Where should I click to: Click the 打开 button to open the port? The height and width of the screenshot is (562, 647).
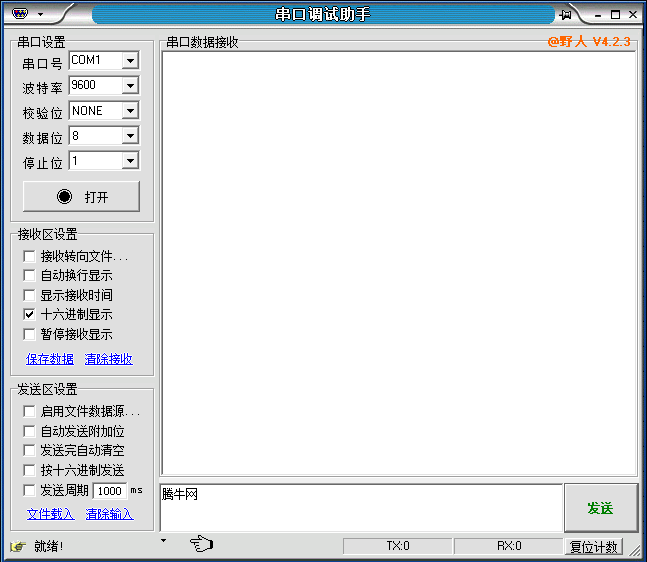[81, 196]
